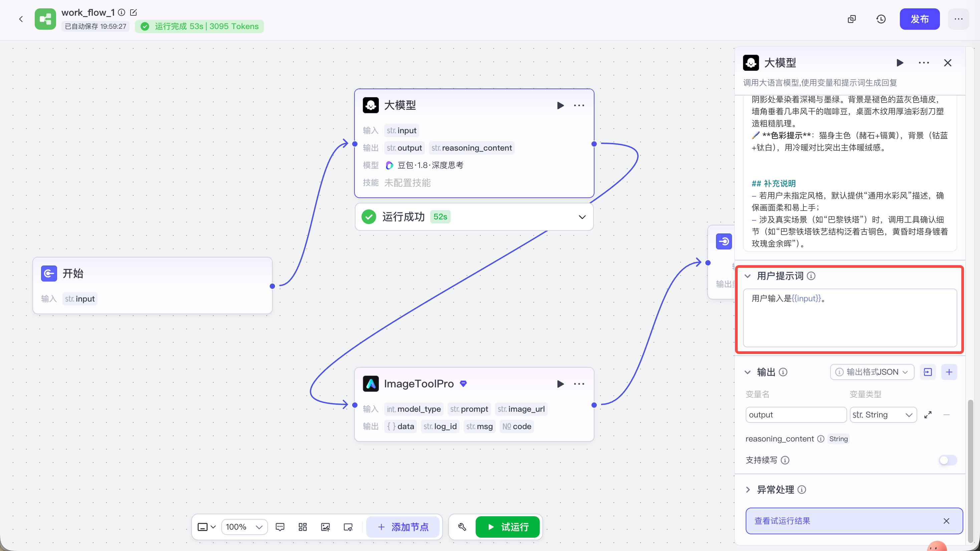Screen dimensions: 980x551
Task: Click the green 试运行 button
Action: (x=507, y=527)
